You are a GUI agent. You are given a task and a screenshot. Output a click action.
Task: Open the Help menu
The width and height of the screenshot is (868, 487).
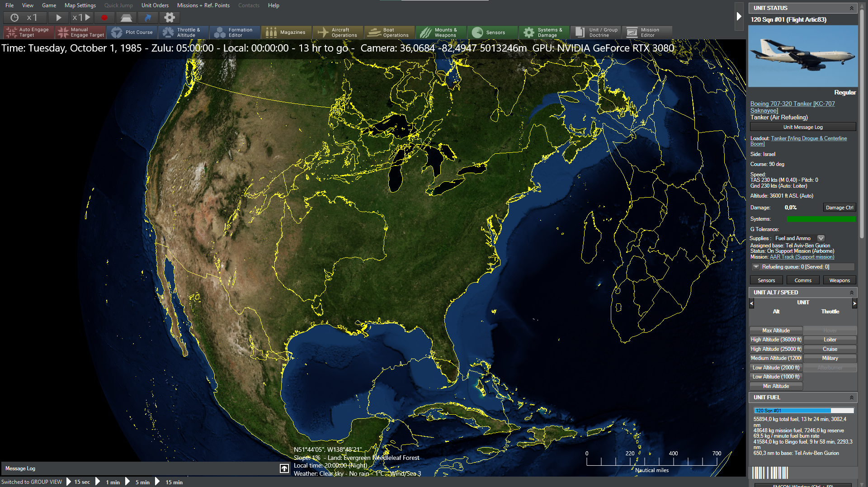(x=274, y=5)
